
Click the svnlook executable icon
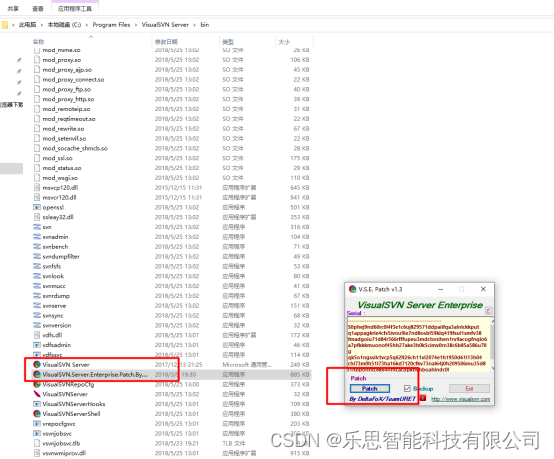point(37,276)
